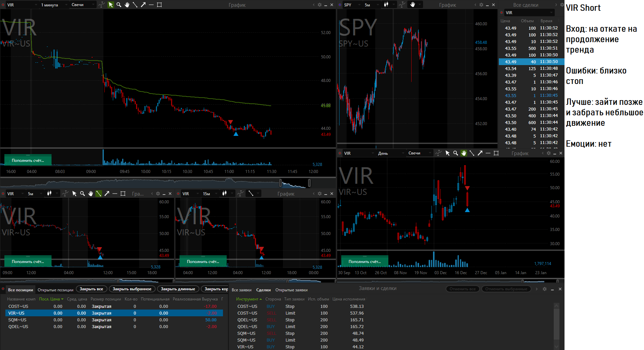Viewport: 644px width, 350px height.
Task: Pick the line tool in the VIR daily chart
Action: click(x=472, y=153)
